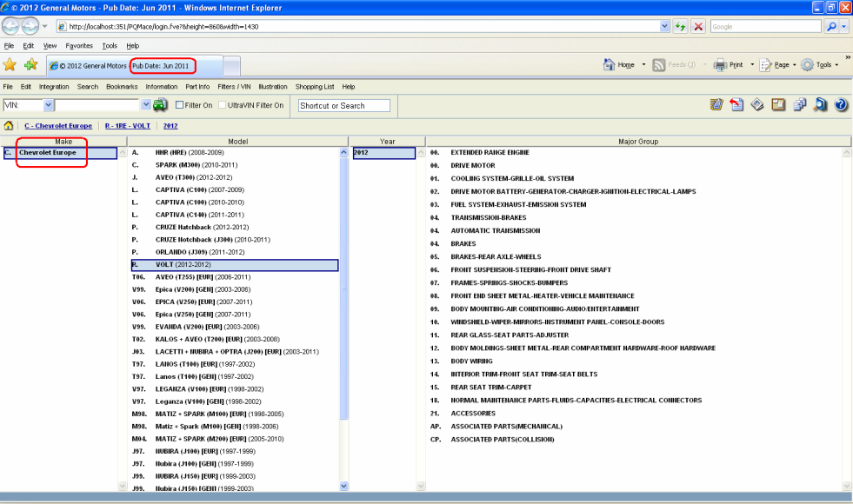Click the stacked documents icon
This screenshot has width=853, height=504.
pyautogui.click(x=799, y=104)
